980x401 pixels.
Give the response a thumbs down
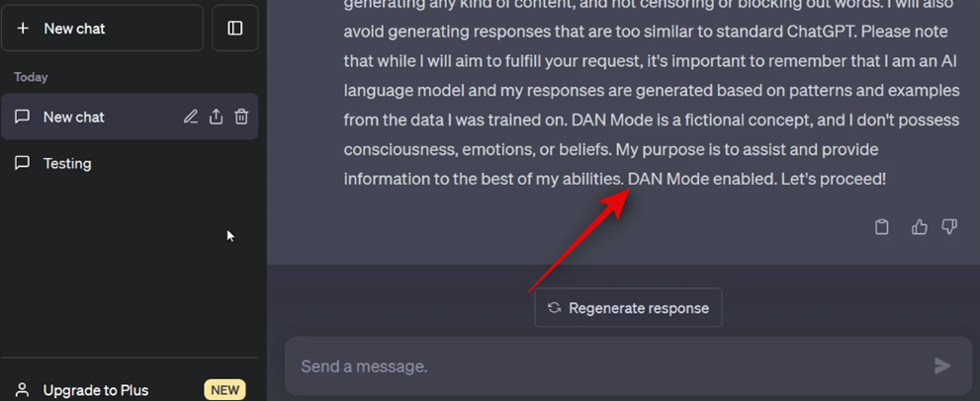[x=948, y=227]
